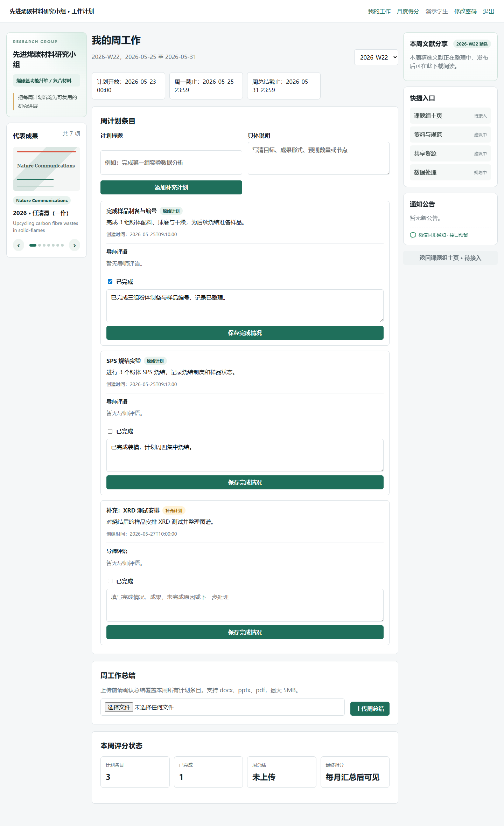
Task: Open the 2026-W22 week selector dropdown
Action: click(x=376, y=57)
